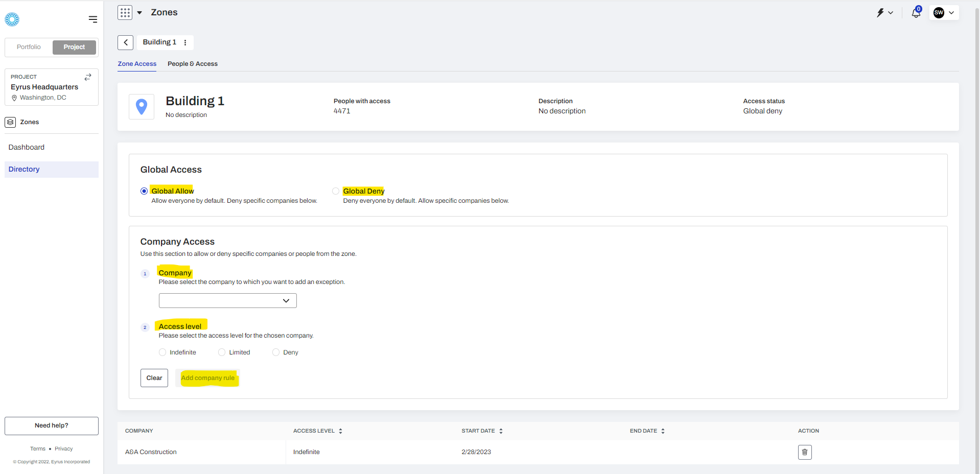Open the Terms link

point(38,449)
